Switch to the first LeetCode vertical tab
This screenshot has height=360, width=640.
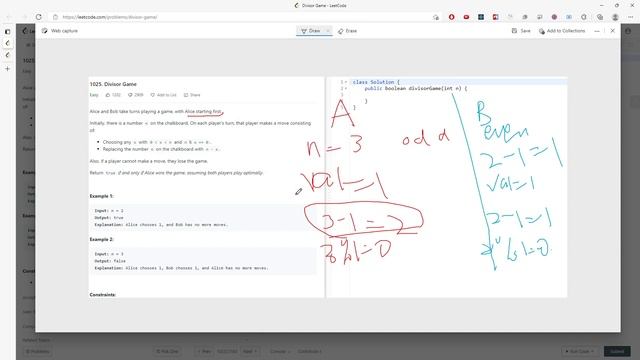click(x=7, y=43)
